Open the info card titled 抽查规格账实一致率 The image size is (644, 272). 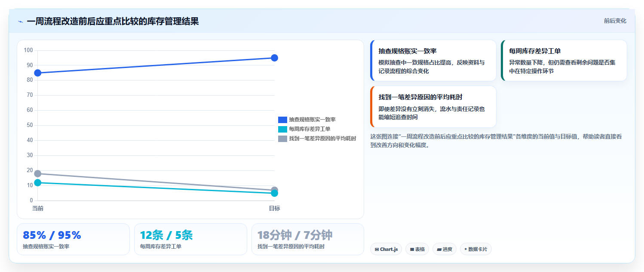[433, 60]
